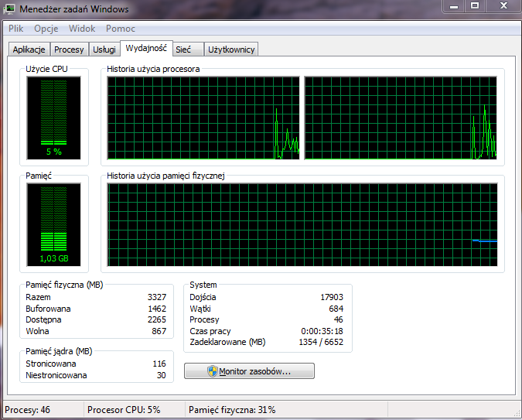Click the Czas pracy value 0:00:35:18
The image size is (522, 420).
pos(322,331)
